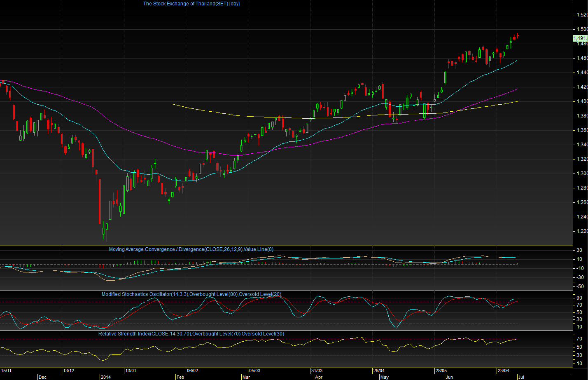Click the '29/04' date label on the time axis
This screenshot has height=380, width=588.
coord(379,370)
